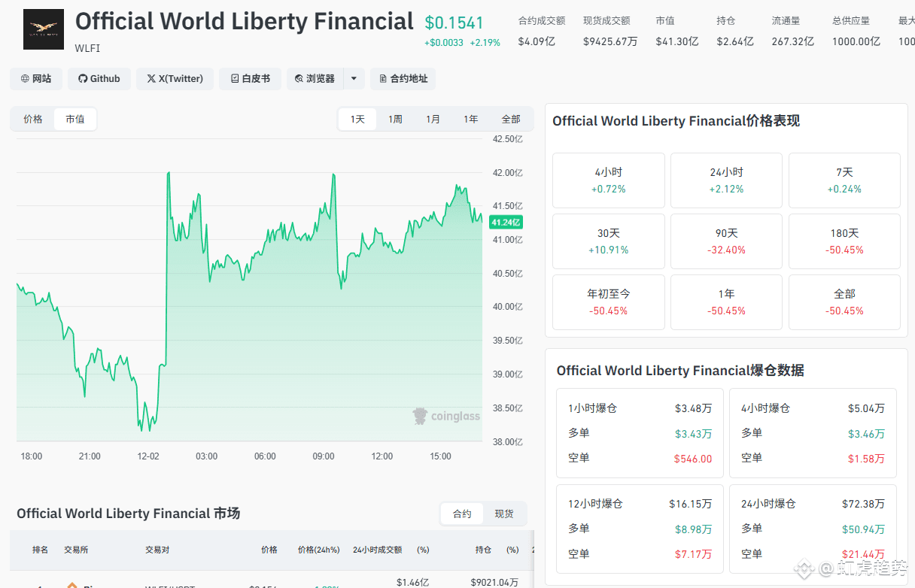Open the Github repository button
This screenshot has height=588, width=915.
point(99,79)
